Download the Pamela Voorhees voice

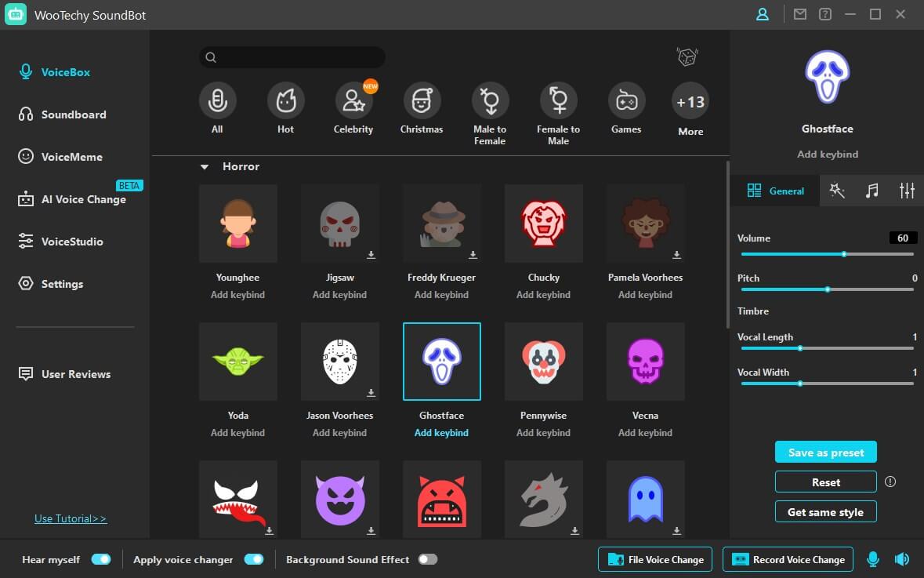[677, 255]
